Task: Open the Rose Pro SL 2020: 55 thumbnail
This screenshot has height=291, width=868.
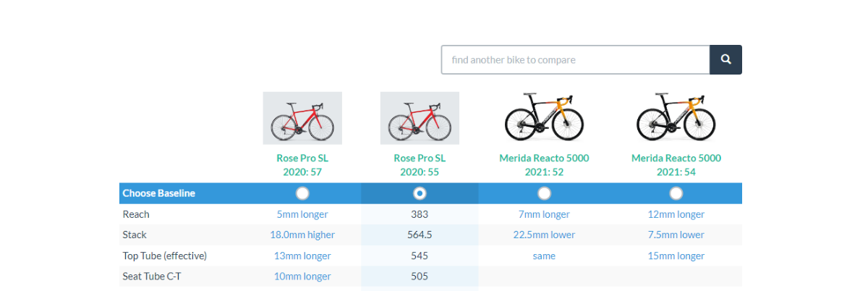Action: pyautogui.click(x=420, y=118)
